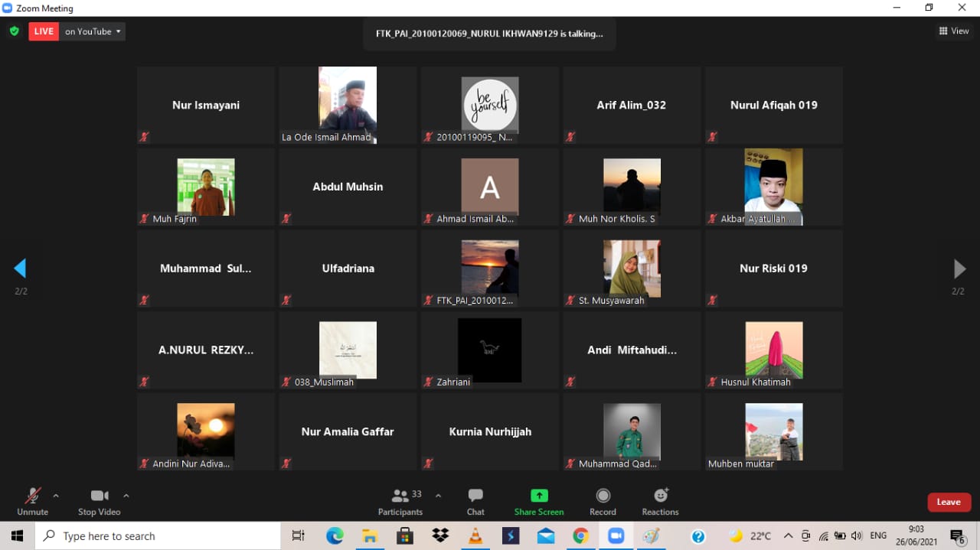Open the View layout menu
The image size is (980, 550).
click(x=954, y=31)
